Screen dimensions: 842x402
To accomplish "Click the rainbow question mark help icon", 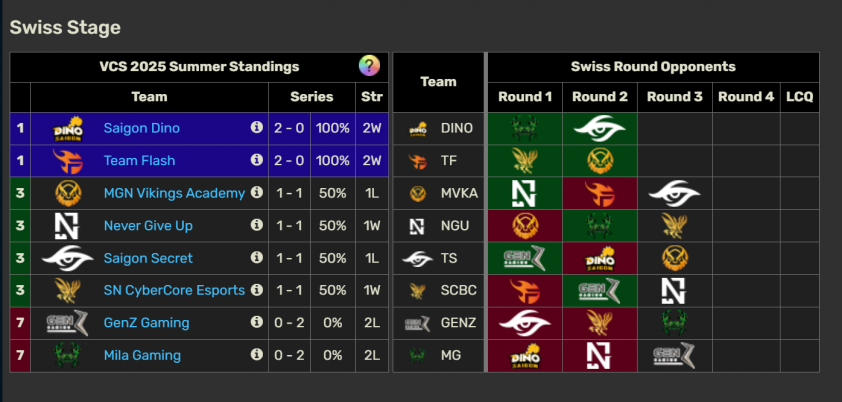I will pos(369,66).
